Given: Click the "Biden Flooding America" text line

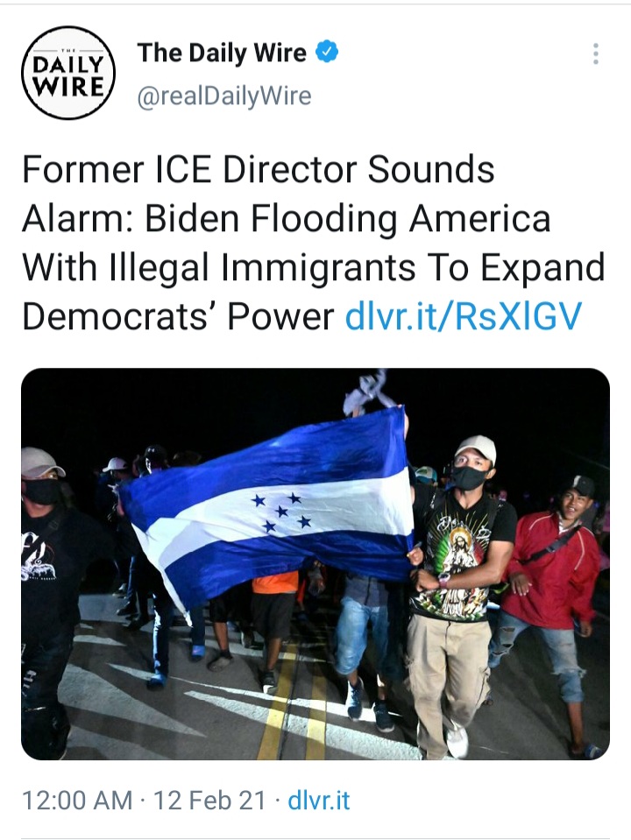Looking at the screenshot, I should tap(347, 219).
